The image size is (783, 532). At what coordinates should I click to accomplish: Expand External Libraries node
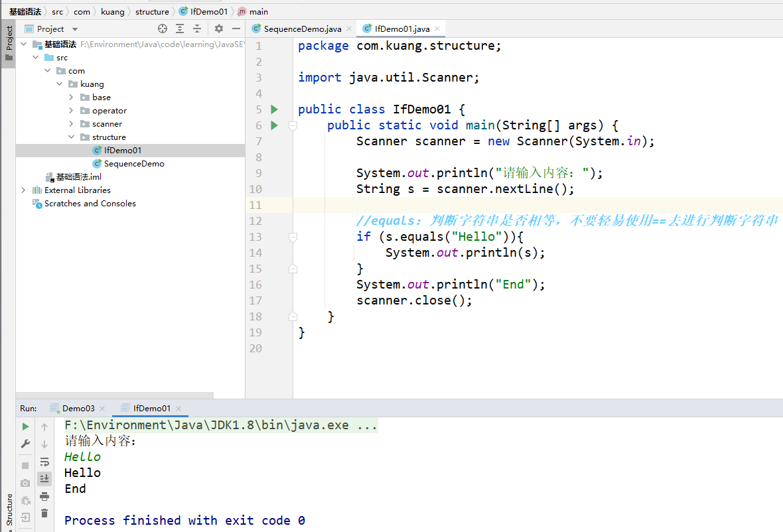[23, 190]
